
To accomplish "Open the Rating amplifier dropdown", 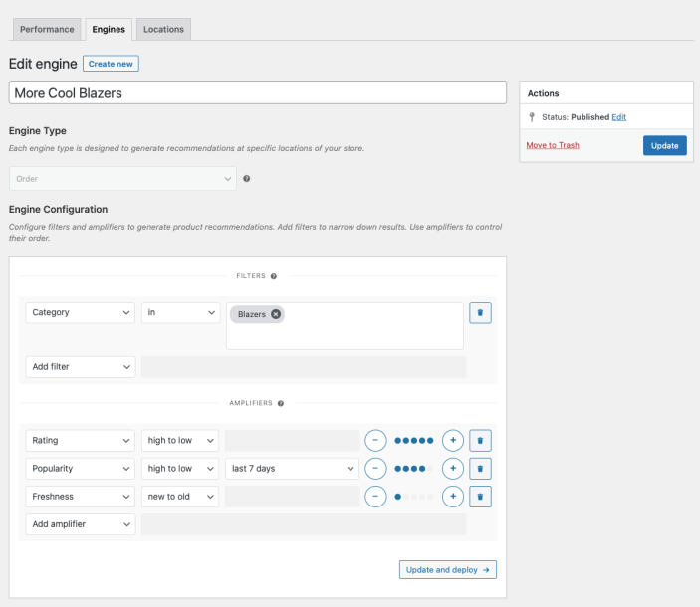I will pyautogui.click(x=81, y=440).
